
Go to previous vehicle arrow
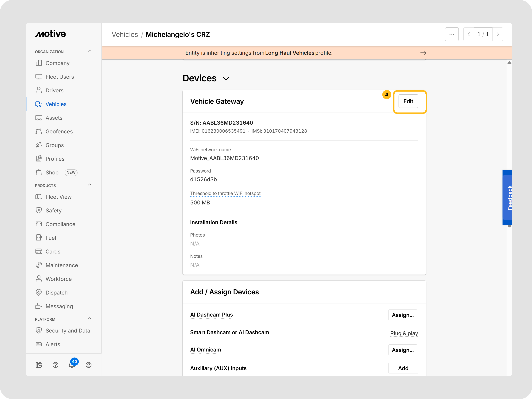tap(469, 34)
